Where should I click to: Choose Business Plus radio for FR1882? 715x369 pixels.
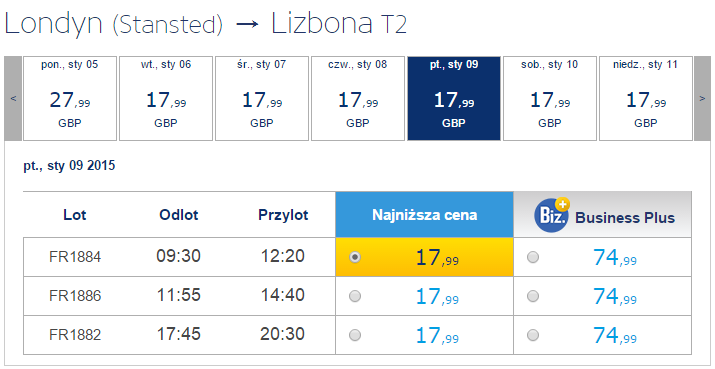(x=533, y=335)
